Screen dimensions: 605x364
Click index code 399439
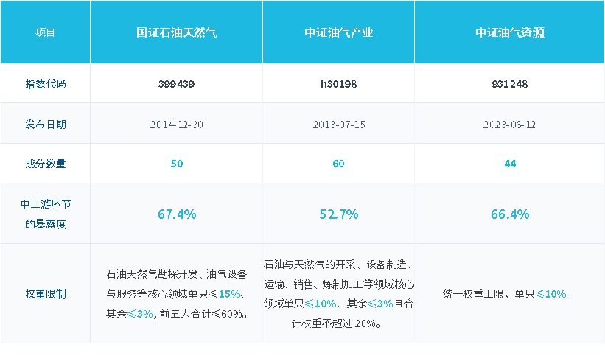(176, 84)
